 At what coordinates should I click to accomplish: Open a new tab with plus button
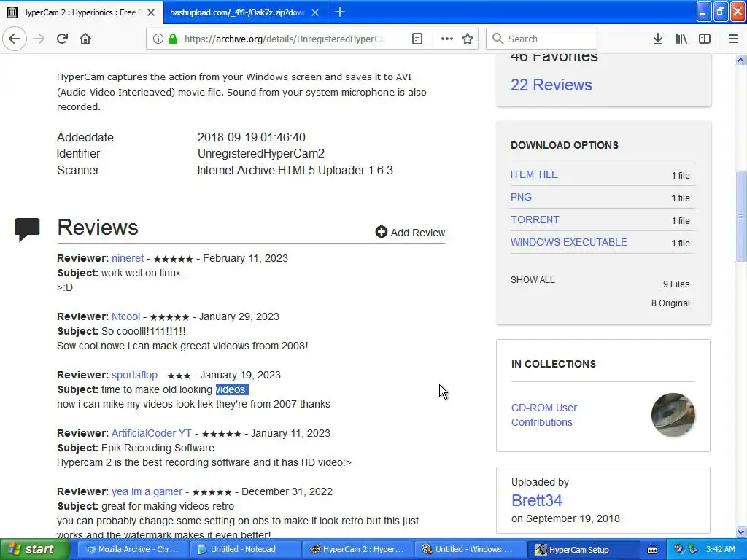(x=340, y=12)
